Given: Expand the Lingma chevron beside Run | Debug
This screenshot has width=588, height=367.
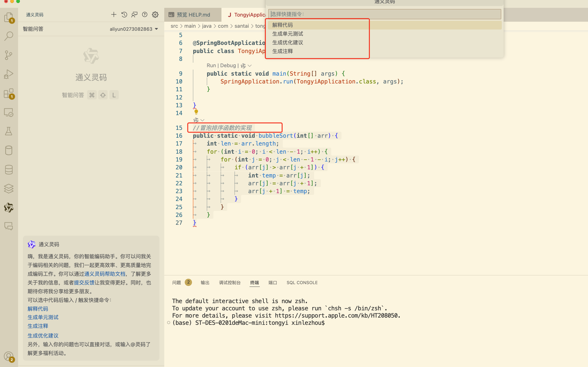Looking at the screenshot, I should 250,66.
